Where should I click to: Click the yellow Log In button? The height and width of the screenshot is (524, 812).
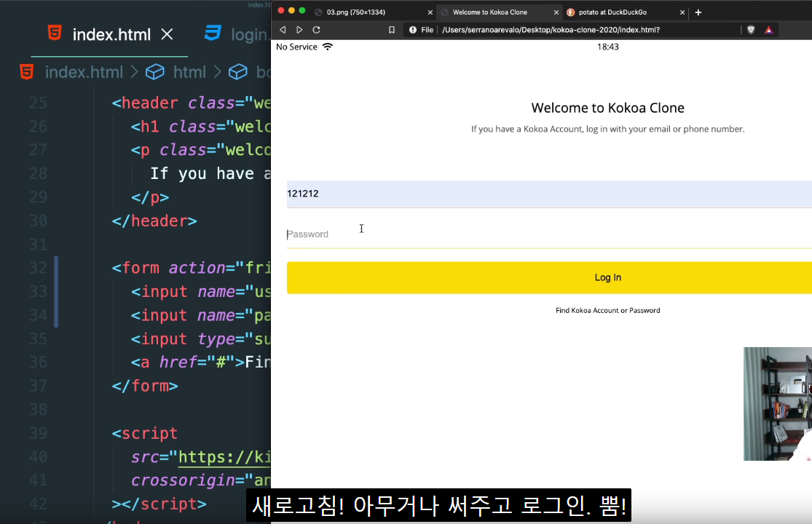(549, 278)
